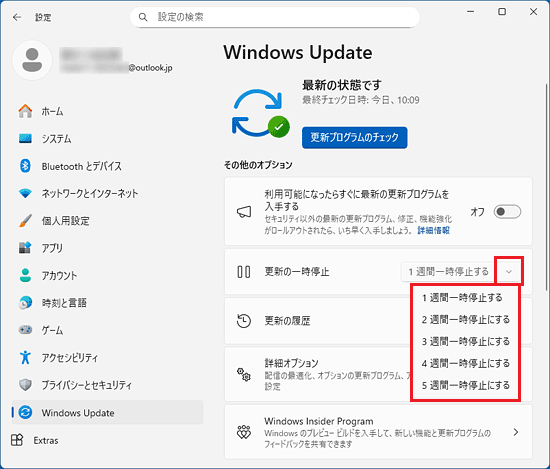Open Windows Insider Program row

pyautogui.click(x=378, y=432)
